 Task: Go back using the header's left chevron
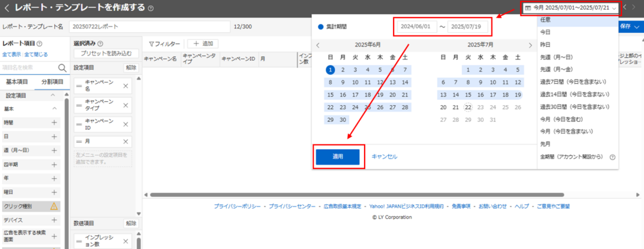point(6,8)
